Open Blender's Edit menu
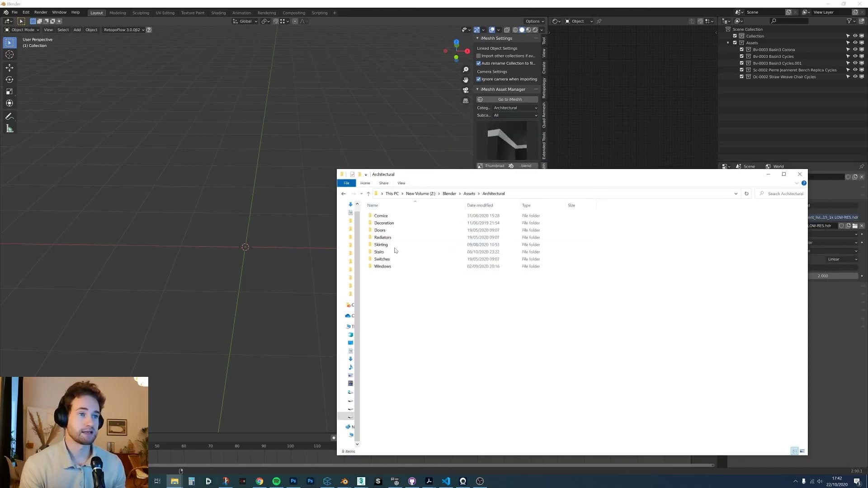 pos(26,13)
